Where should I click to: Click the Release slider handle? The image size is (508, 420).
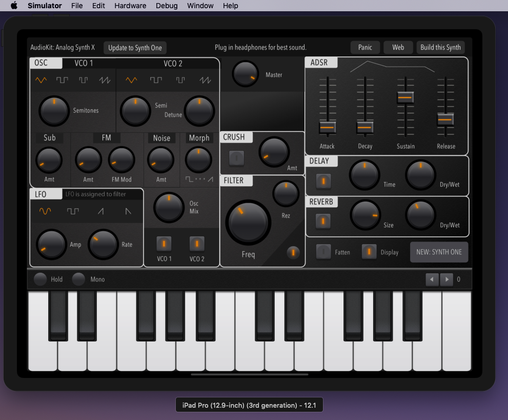[x=445, y=119]
